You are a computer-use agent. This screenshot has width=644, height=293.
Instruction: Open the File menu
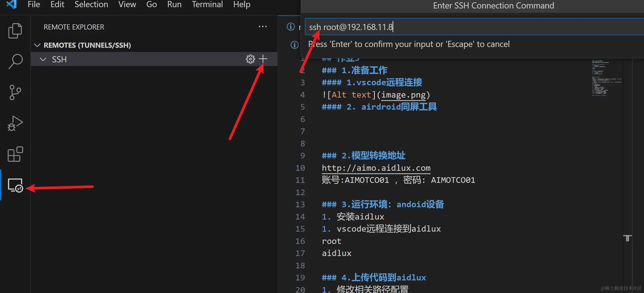[x=34, y=4]
